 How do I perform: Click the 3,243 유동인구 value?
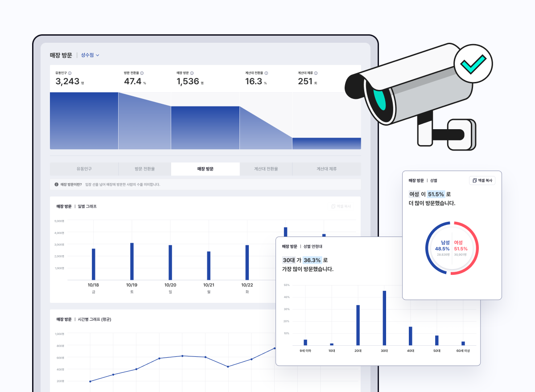[67, 82]
